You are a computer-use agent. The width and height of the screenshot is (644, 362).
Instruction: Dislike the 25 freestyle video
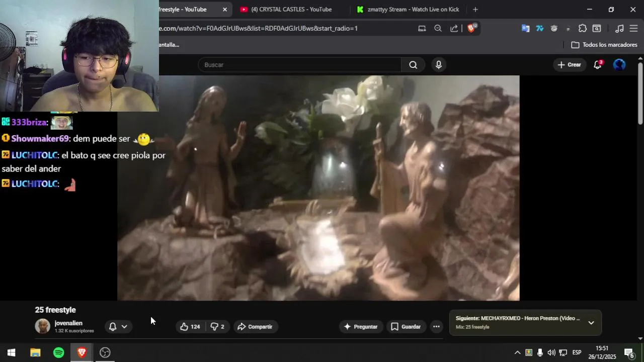pyautogui.click(x=217, y=327)
